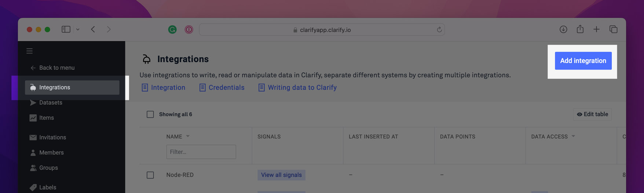Open Safari sidebar toggle icon

tap(66, 29)
